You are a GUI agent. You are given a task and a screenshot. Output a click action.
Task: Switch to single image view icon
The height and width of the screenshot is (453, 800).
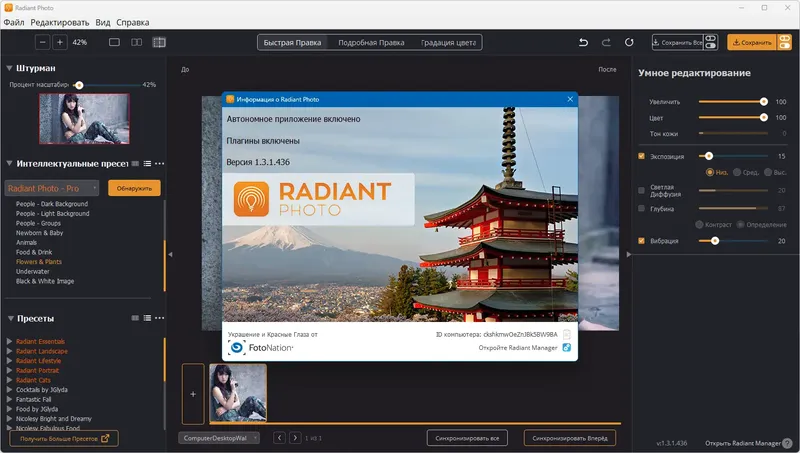point(114,42)
